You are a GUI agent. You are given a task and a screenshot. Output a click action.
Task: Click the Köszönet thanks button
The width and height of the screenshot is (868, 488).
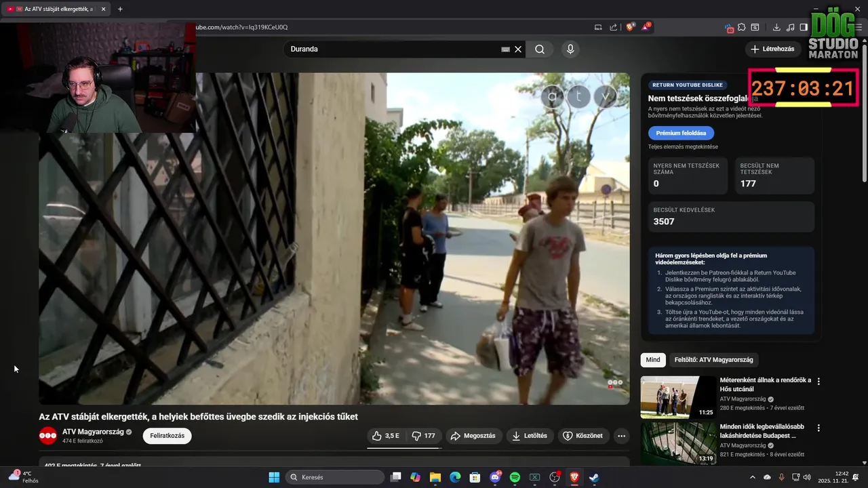[x=583, y=436]
